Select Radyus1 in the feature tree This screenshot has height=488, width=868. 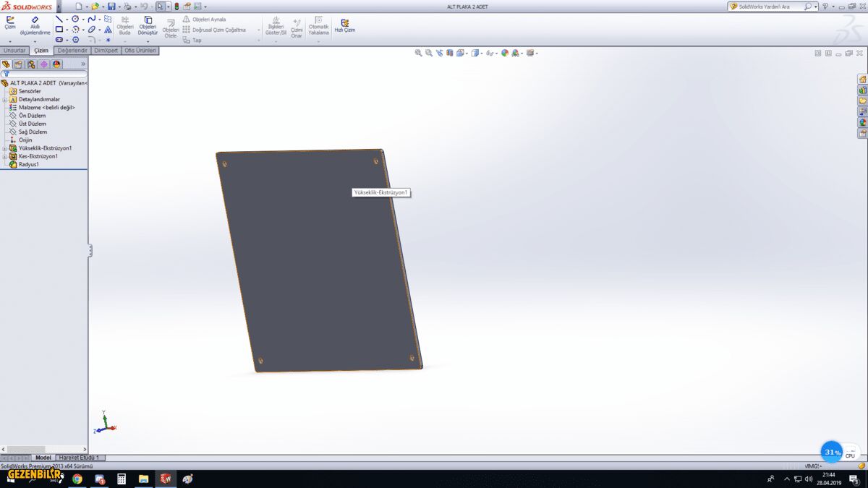coord(29,165)
